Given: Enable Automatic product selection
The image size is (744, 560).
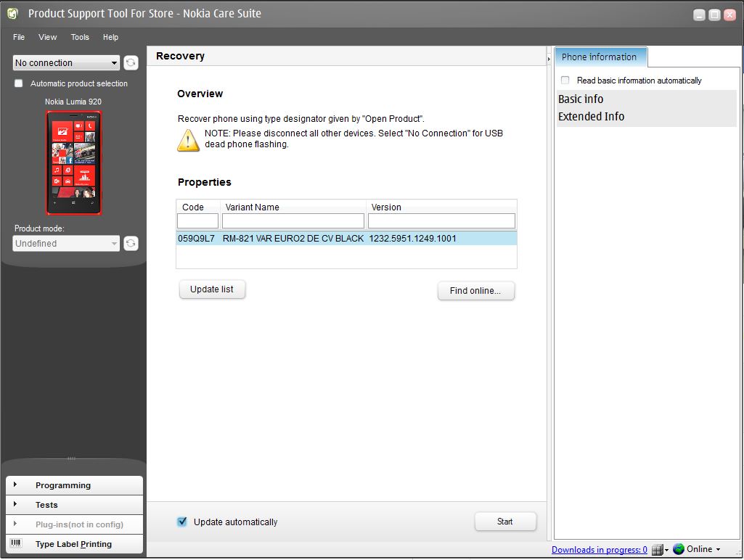Looking at the screenshot, I should click(18, 83).
